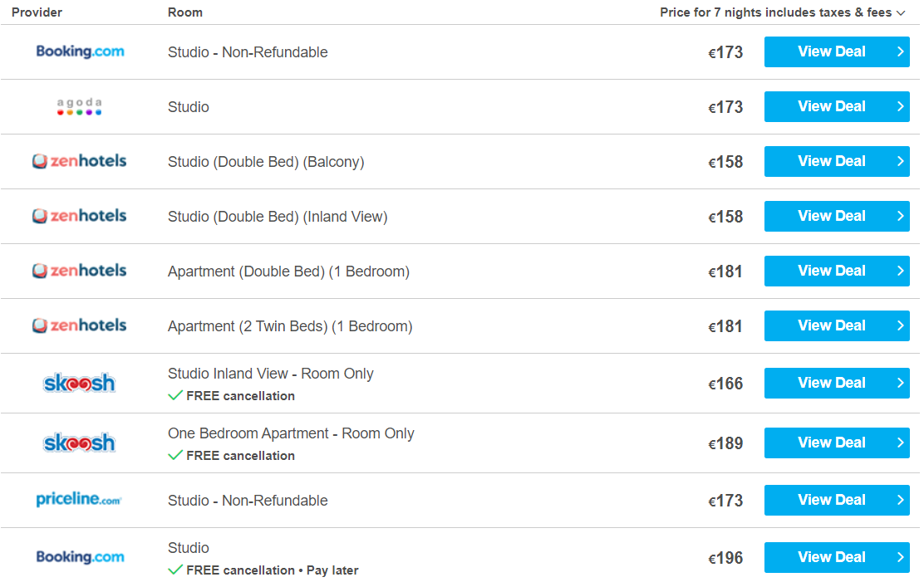Click zenhotels logo for Studio Balcony row

click(80, 161)
